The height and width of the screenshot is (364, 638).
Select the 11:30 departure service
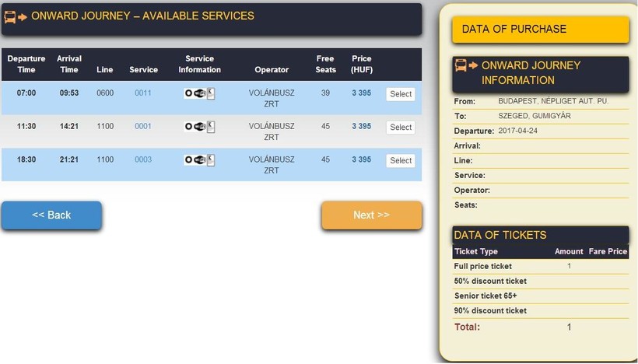tap(401, 127)
